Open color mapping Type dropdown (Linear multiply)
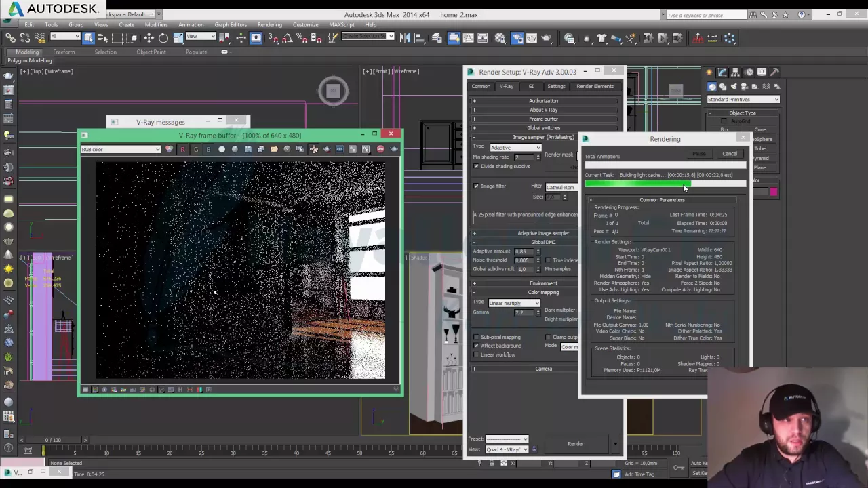The width and height of the screenshot is (868, 488). [513, 303]
